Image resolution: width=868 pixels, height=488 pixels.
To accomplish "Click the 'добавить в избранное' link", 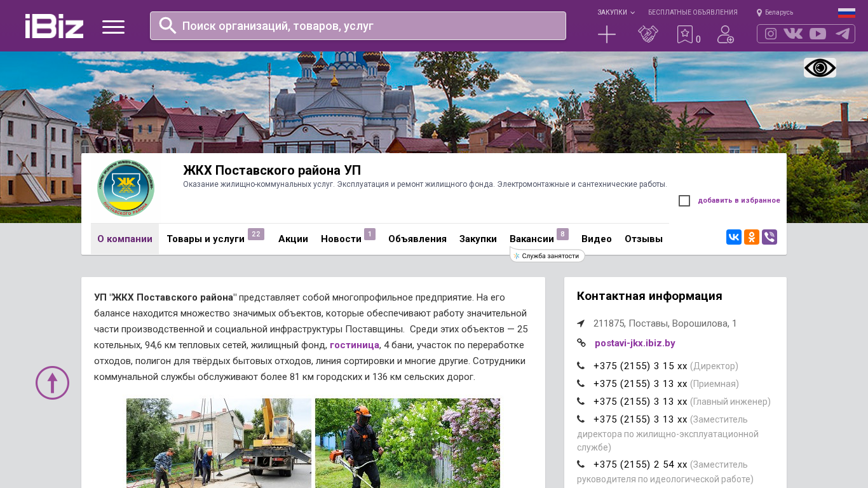I will pyautogui.click(x=739, y=201).
